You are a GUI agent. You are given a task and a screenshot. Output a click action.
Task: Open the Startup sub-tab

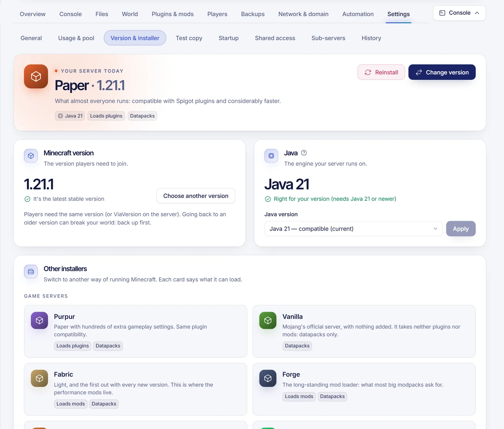(x=229, y=38)
